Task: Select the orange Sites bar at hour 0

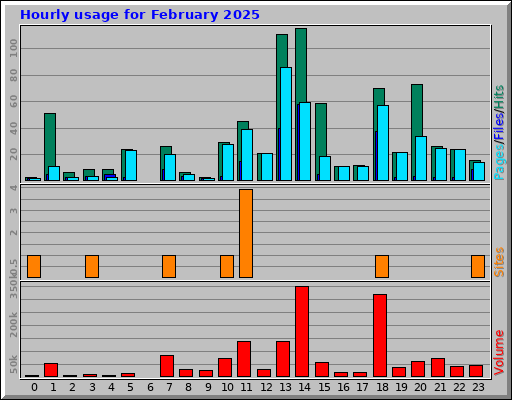Action: click(x=34, y=266)
